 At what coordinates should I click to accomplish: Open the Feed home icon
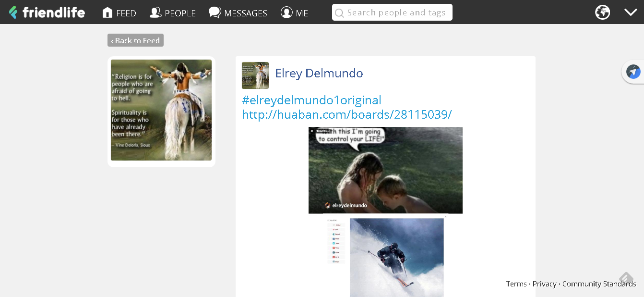[x=119, y=12]
